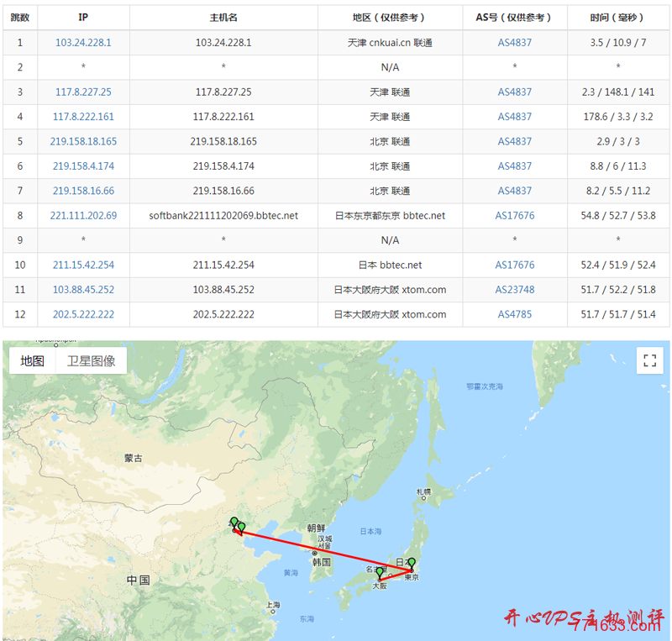The image size is (672, 641).
Task: Switch to the 卫星图像 satellite tab
Action: click(x=91, y=360)
